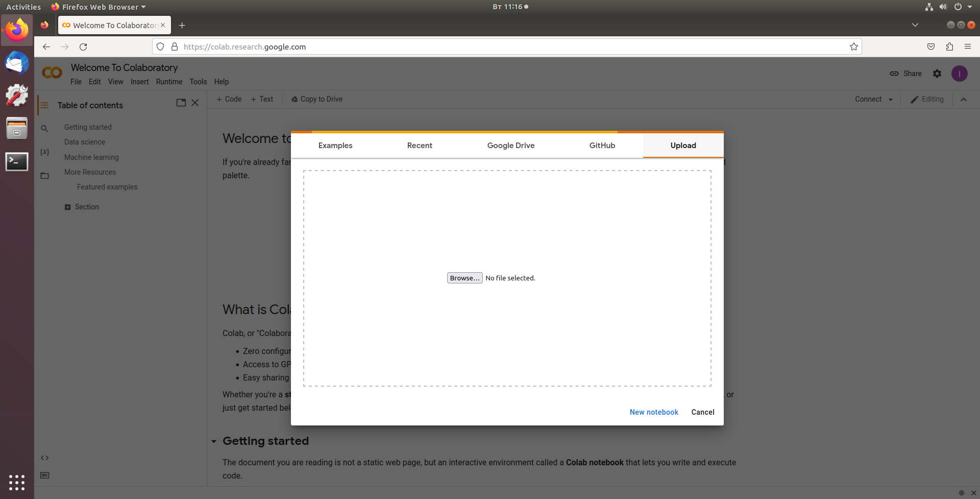
Task: Launch Thunderbird from the dock
Action: pyautogui.click(x=17, y=63)
